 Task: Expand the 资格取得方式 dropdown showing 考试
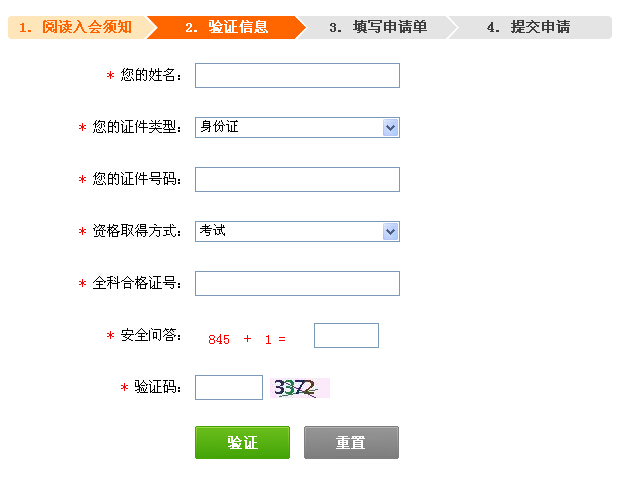(297, 231)
